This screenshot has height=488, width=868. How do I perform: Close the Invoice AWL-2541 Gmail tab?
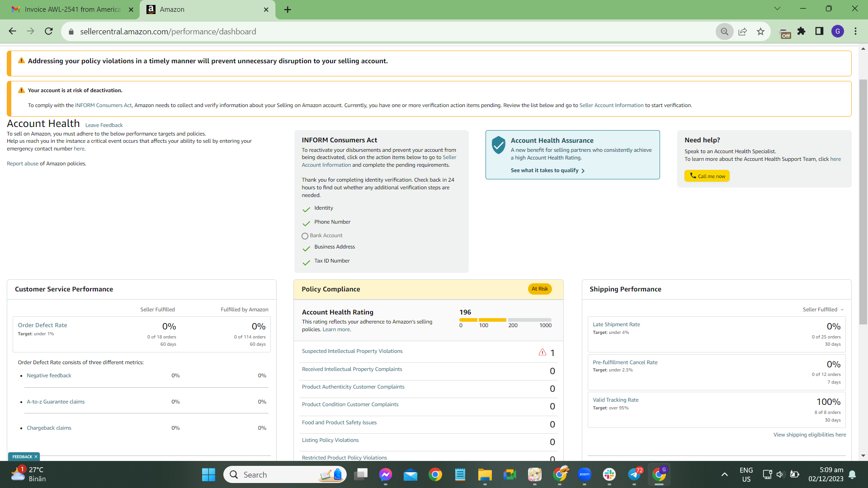(131, 9)
